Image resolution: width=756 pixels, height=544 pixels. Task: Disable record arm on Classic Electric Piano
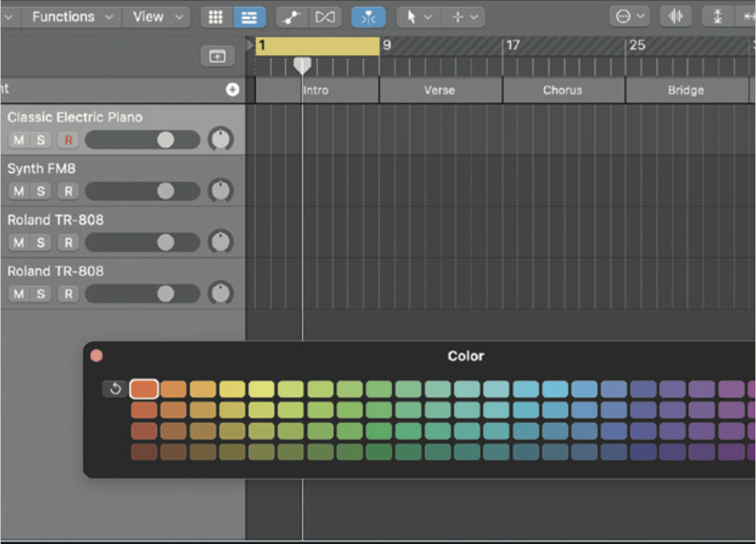pos(67,140)
